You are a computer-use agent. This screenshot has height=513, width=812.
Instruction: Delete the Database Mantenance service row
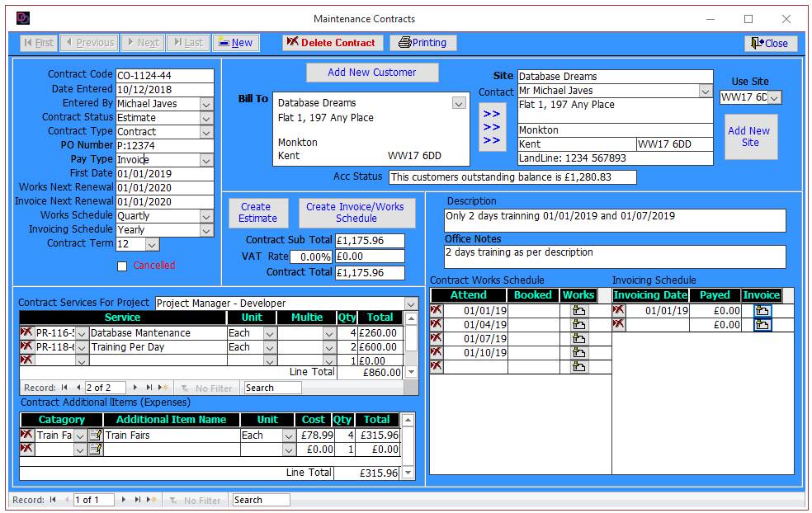click(x=26, y=332)
